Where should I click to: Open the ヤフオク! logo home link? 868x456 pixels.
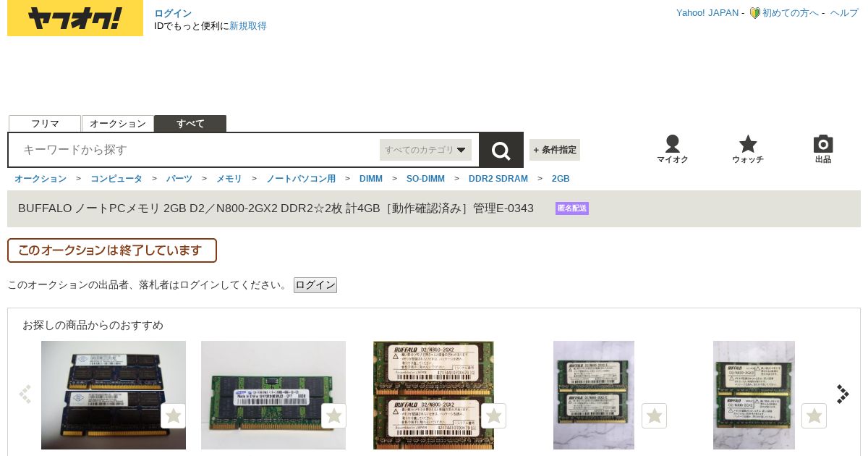(x=75, y=18)
